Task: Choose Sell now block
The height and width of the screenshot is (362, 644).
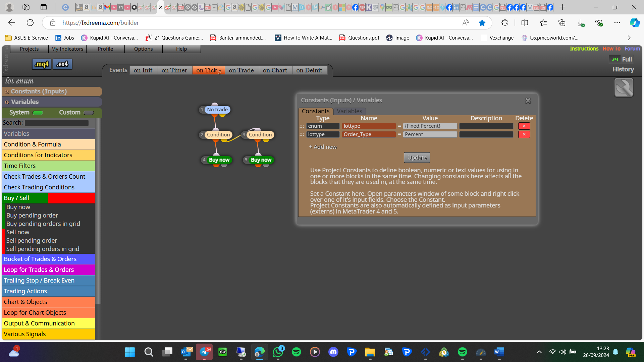Action: point(18,232)
